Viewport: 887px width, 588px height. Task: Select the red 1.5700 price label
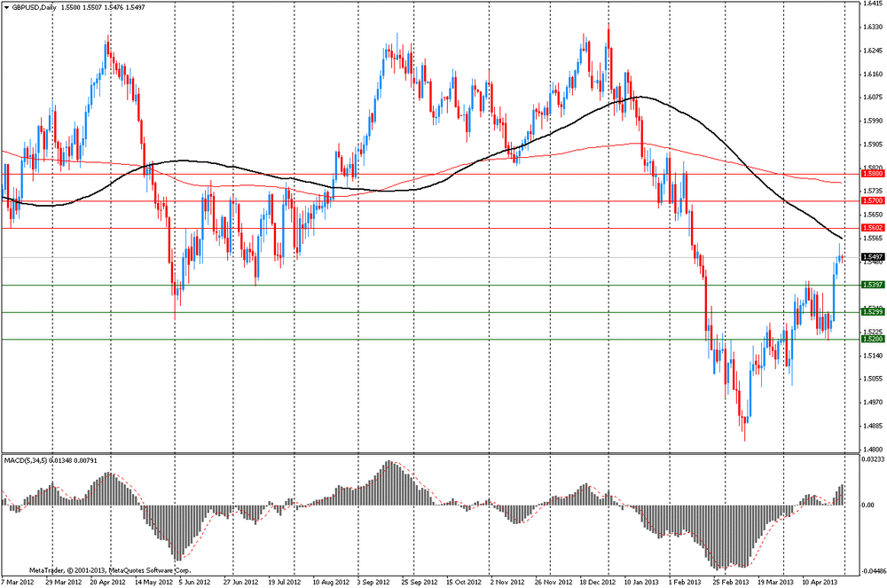872,201
